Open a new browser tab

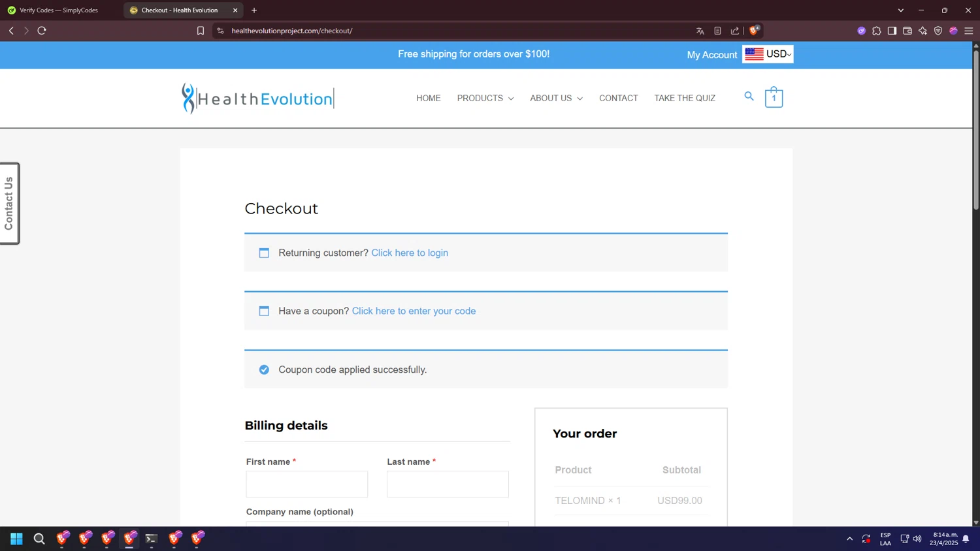(x=254, y=10)
